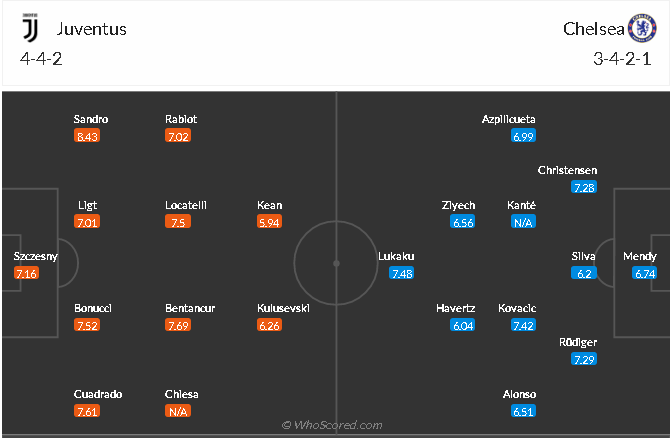672x438 pixels.
Task: Click player name Christensen
Action: tap(567, 170)
